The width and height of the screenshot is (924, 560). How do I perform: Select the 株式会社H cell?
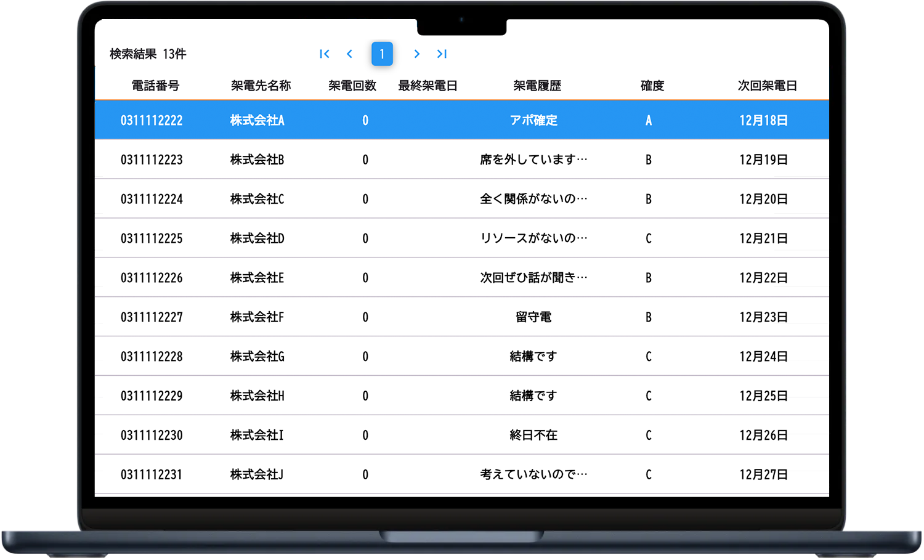pos(257,397)
